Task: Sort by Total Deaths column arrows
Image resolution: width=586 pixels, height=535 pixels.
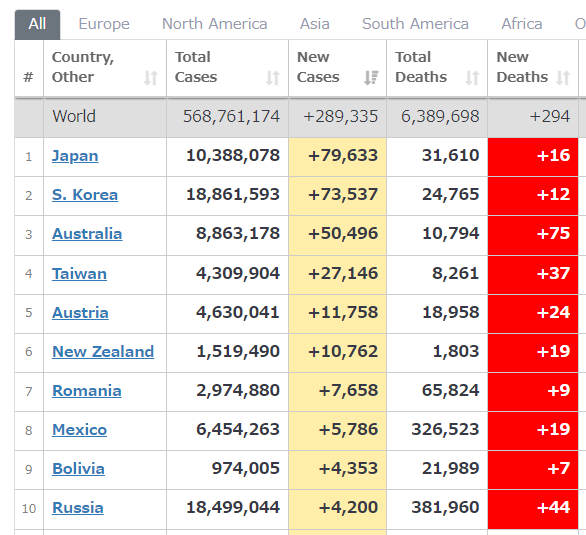Action: tap(472, 78)
